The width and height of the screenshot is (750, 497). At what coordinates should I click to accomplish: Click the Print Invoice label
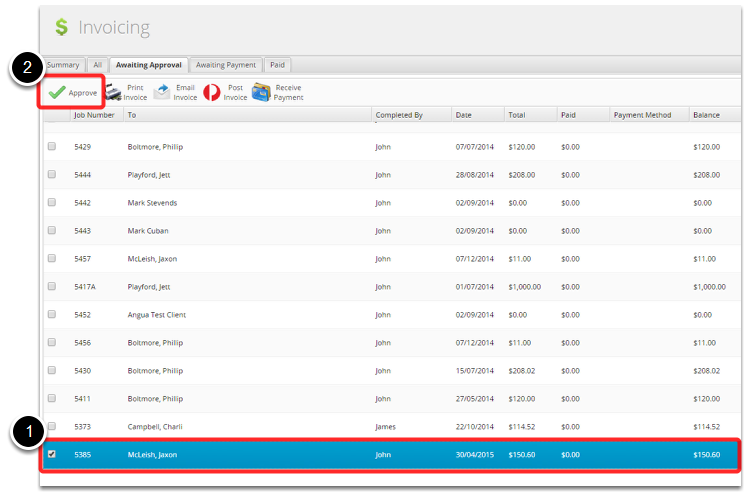pyautogui.click(x=135, y=92)
